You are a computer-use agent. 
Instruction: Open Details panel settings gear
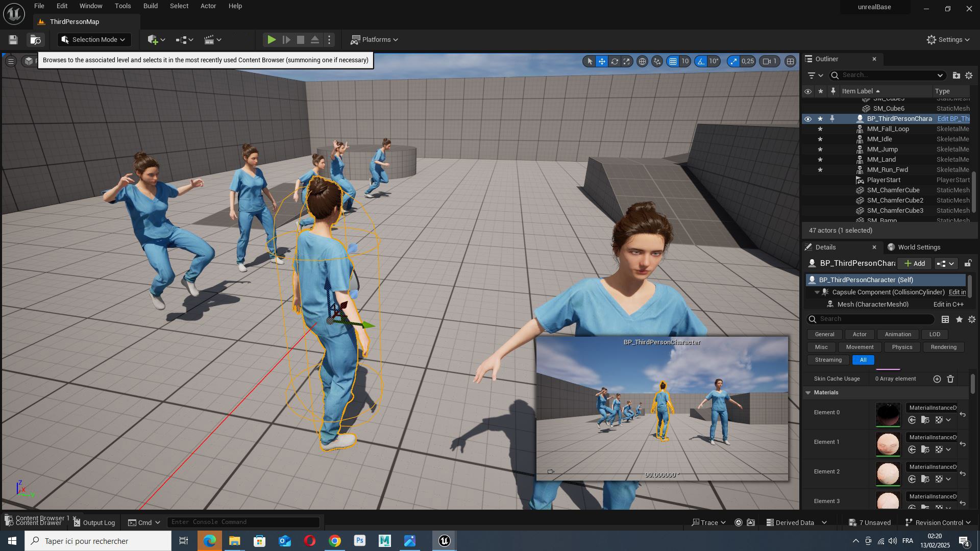972,319
